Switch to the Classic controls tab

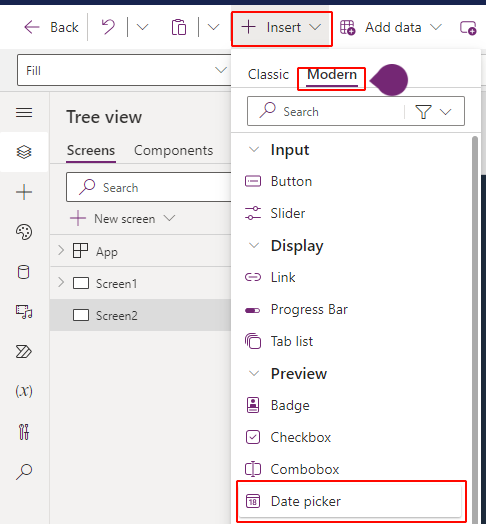click(x=268, y=75)
